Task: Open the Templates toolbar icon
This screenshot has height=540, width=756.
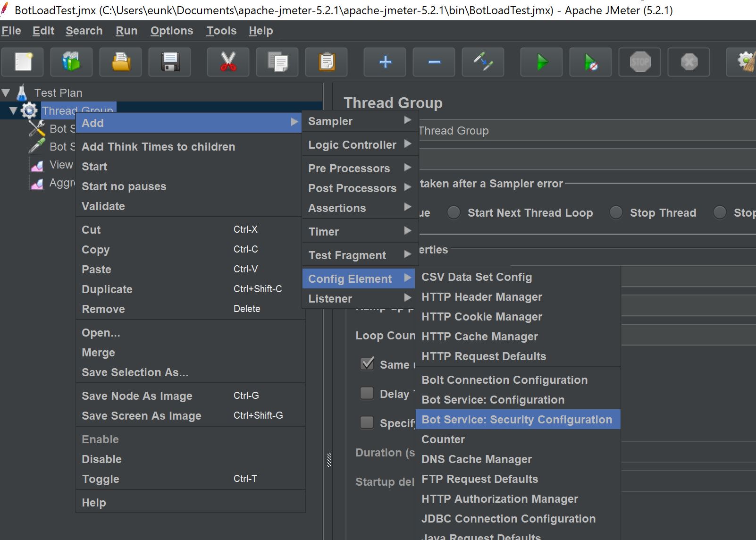Action: (71, 62)
